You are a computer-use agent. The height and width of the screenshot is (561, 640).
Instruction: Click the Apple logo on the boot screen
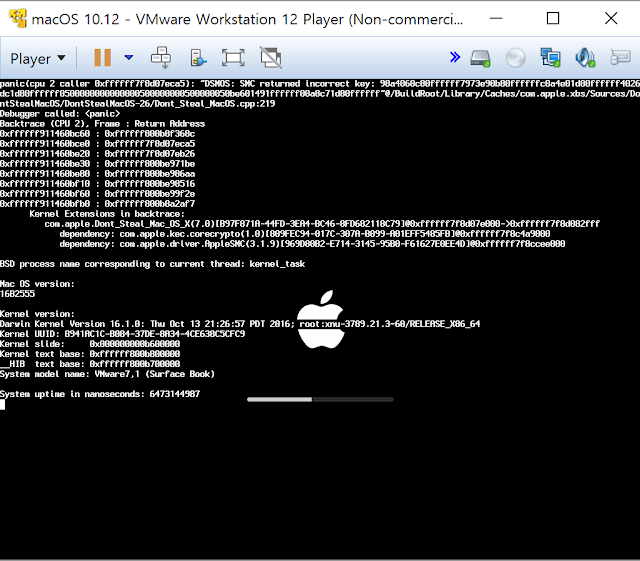[321, 319]
